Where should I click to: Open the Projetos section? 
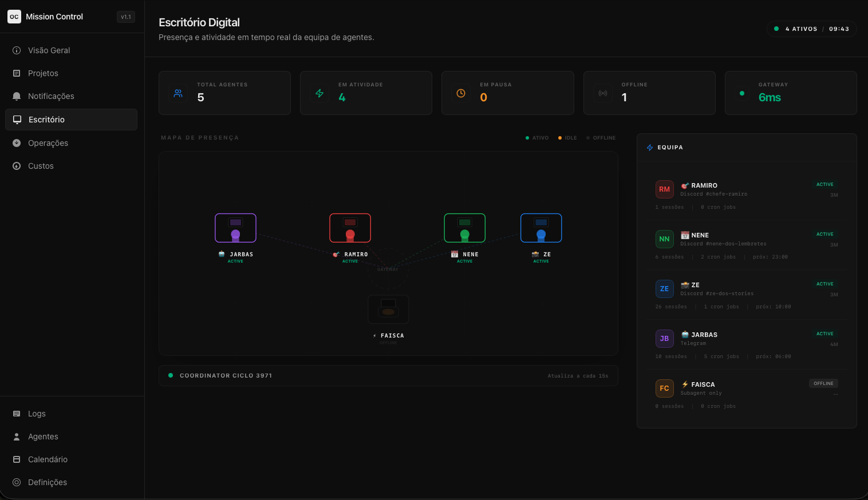click(72, 73)
